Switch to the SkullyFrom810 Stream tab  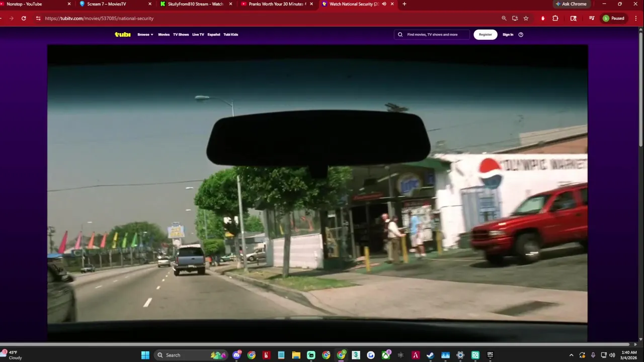pyautogui.click(x=195, y=4)
